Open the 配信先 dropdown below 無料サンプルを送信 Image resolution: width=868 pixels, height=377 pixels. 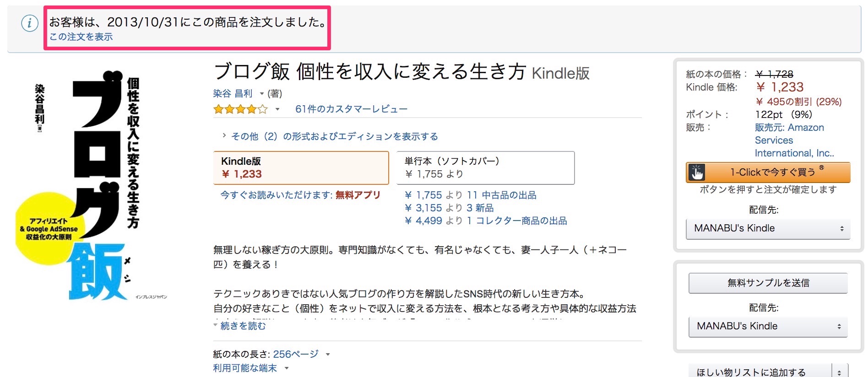[768, 326]
